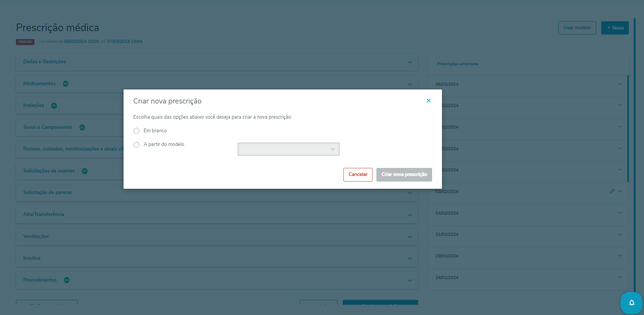Expand the Medicamentos section chevron
This screenshot has width=644, height=315.
410,84
